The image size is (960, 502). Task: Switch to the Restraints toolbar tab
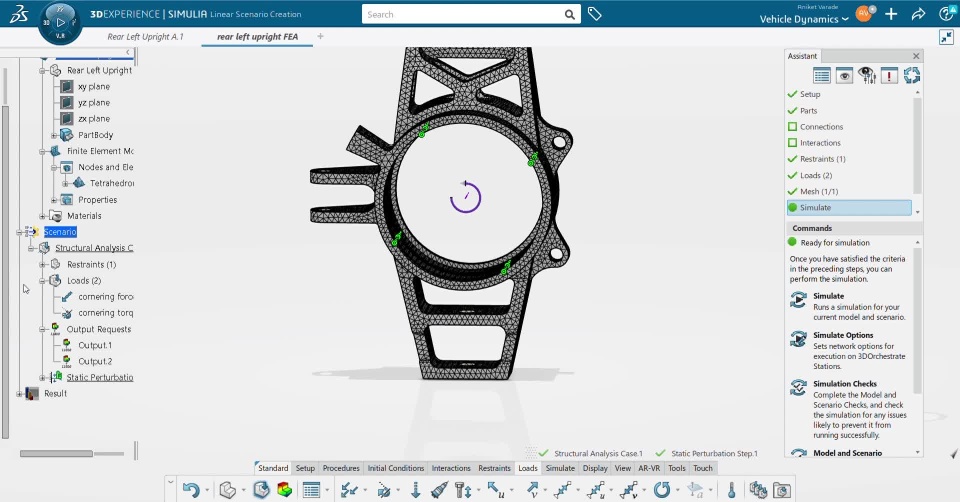pos(494,468)
